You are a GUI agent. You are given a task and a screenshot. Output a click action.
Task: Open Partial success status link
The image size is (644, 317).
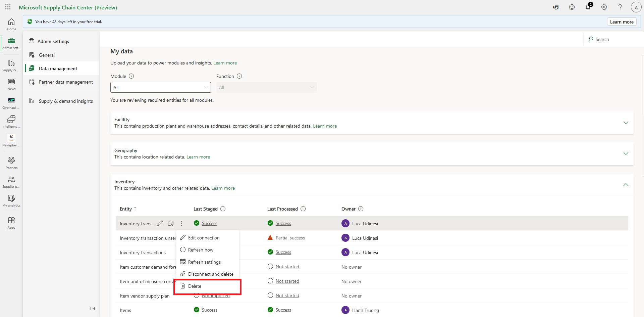290,238
